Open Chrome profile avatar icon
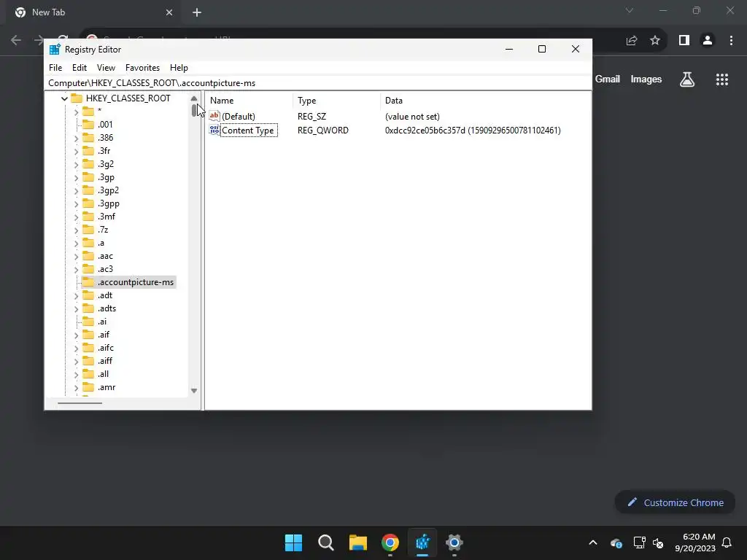 click(708, 41)
